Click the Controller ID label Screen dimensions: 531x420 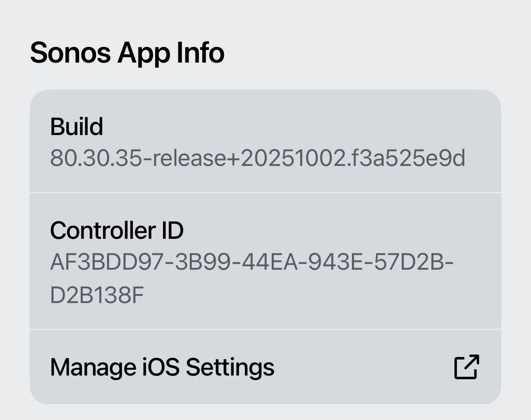click(116, 230)
